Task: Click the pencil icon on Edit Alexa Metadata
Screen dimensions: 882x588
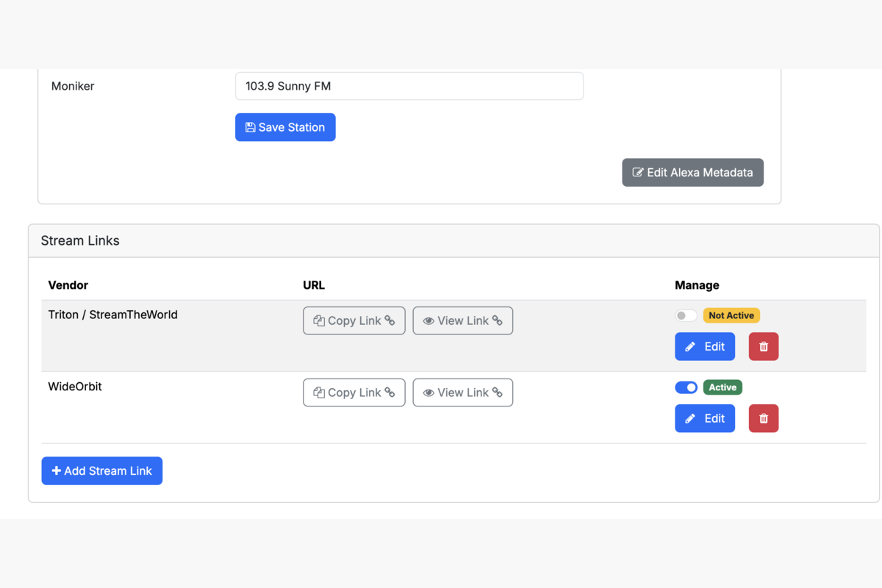Action: coord(639,172)
